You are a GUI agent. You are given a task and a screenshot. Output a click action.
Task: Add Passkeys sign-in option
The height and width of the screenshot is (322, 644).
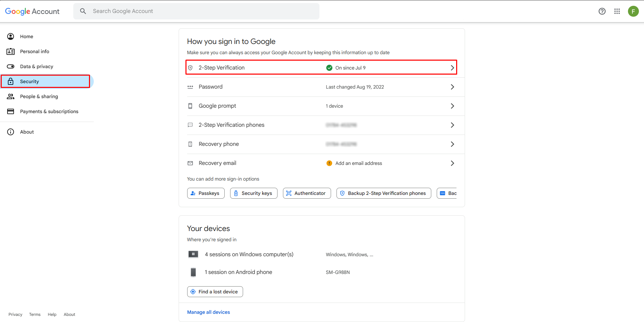pos(206,193)
